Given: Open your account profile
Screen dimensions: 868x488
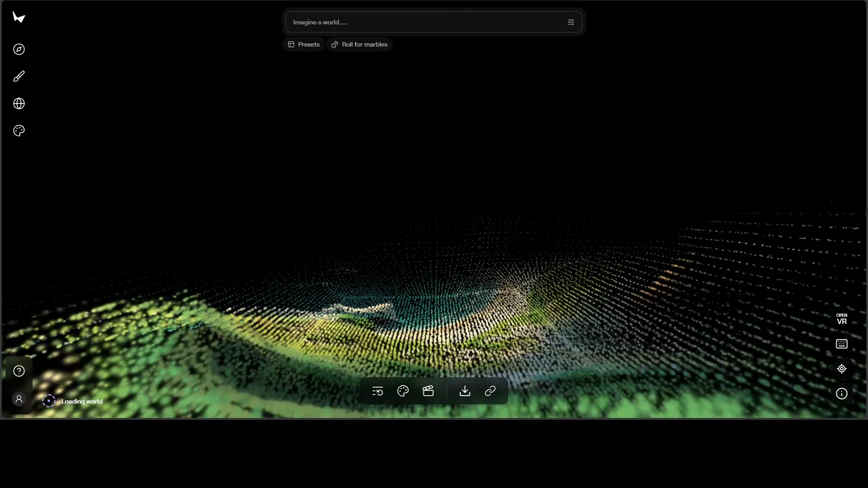Looking at the screenshot, I should click(x=19, y=399).
